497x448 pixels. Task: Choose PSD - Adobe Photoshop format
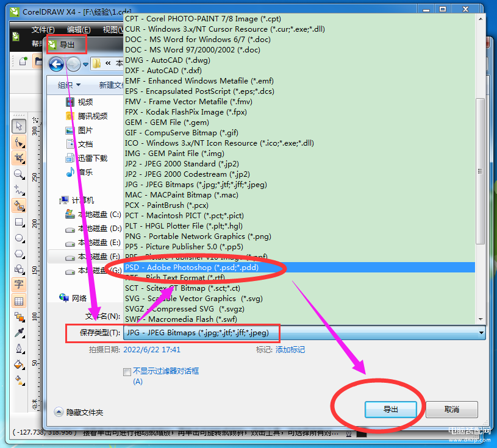pyautogui.click(x=299, y=268)
